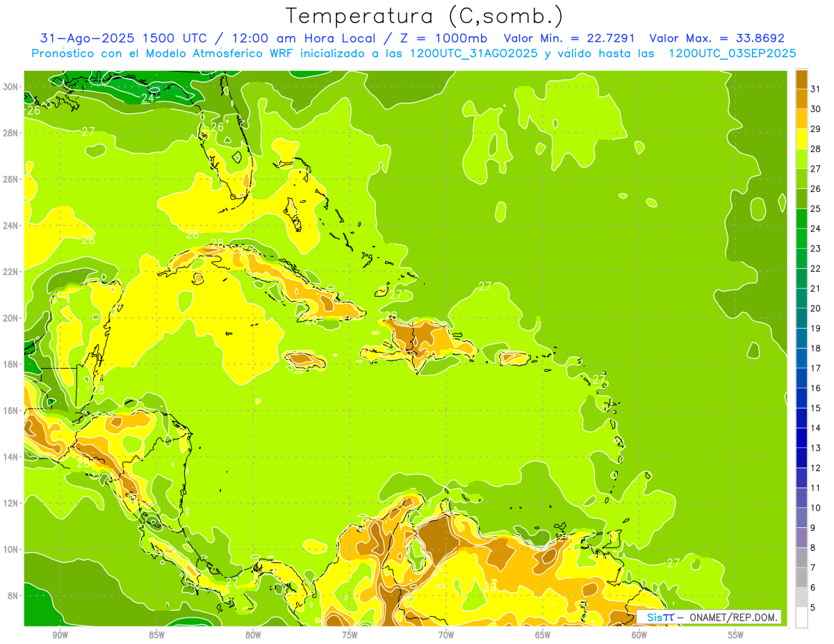Click the 75W longitude label

350,635
